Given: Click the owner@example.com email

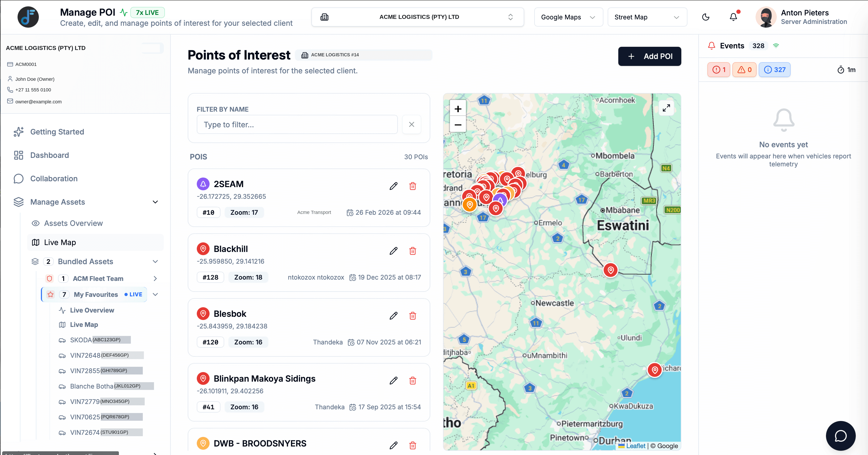Looking at the screenshot, I should [x=38, y=101].
